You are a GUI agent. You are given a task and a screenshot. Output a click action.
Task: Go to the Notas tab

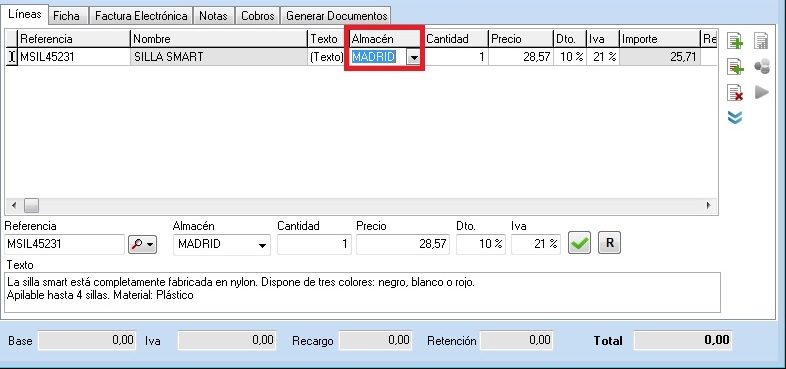click(x=213, y=16)
